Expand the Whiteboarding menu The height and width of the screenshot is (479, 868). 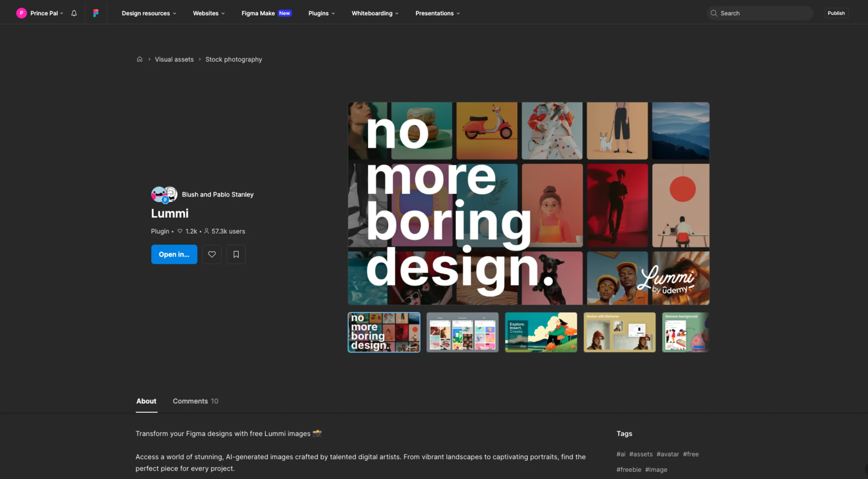pyautogui.click(x=375, y=13)
